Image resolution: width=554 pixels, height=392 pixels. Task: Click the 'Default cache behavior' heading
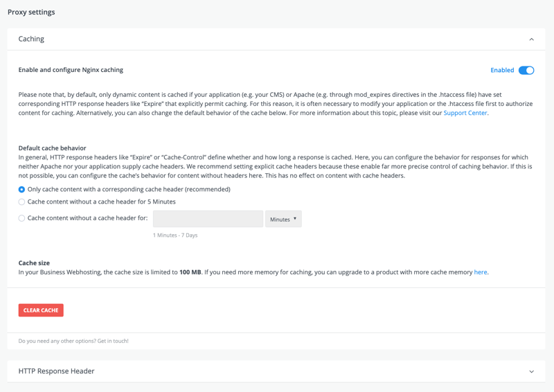53,148
